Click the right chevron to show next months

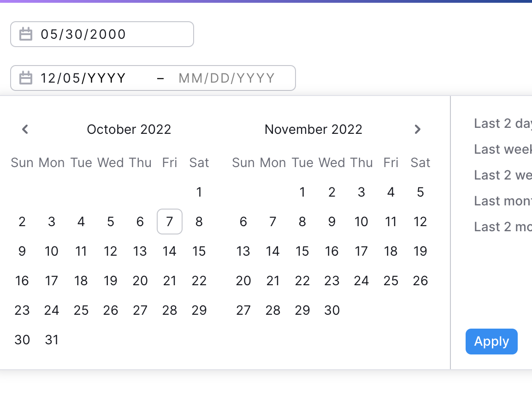pyautogui.click(x=417, y=129)
